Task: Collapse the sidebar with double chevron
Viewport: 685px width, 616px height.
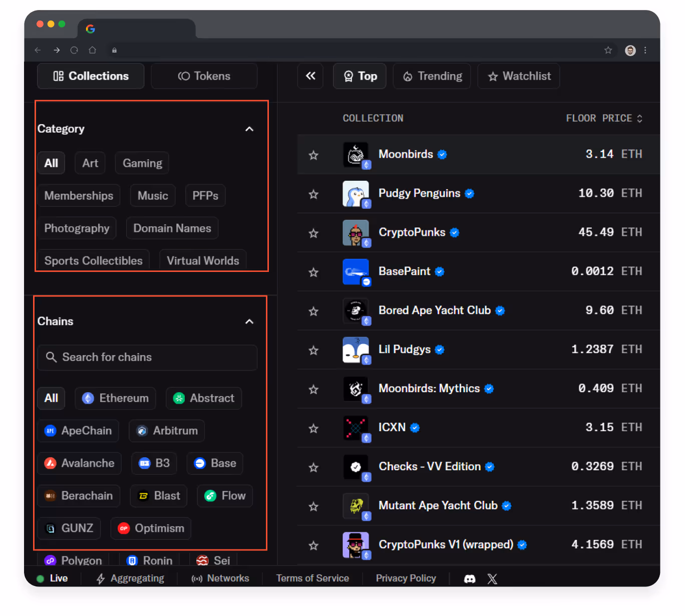Action: coord(310,76)
